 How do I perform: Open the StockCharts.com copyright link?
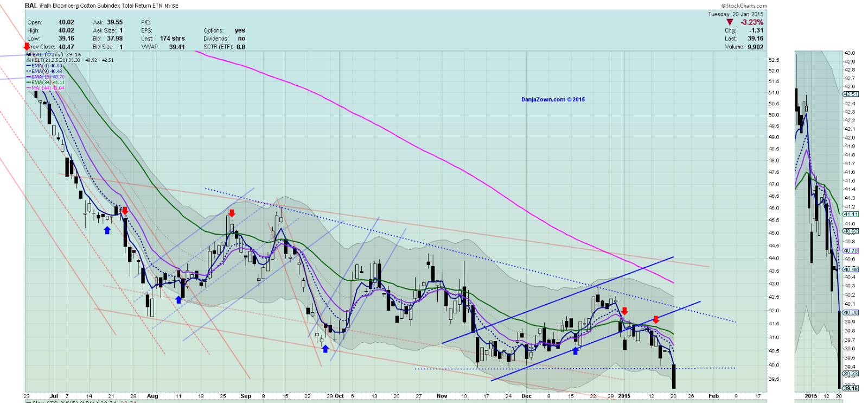pyautogui.click(x=744, y=6)
